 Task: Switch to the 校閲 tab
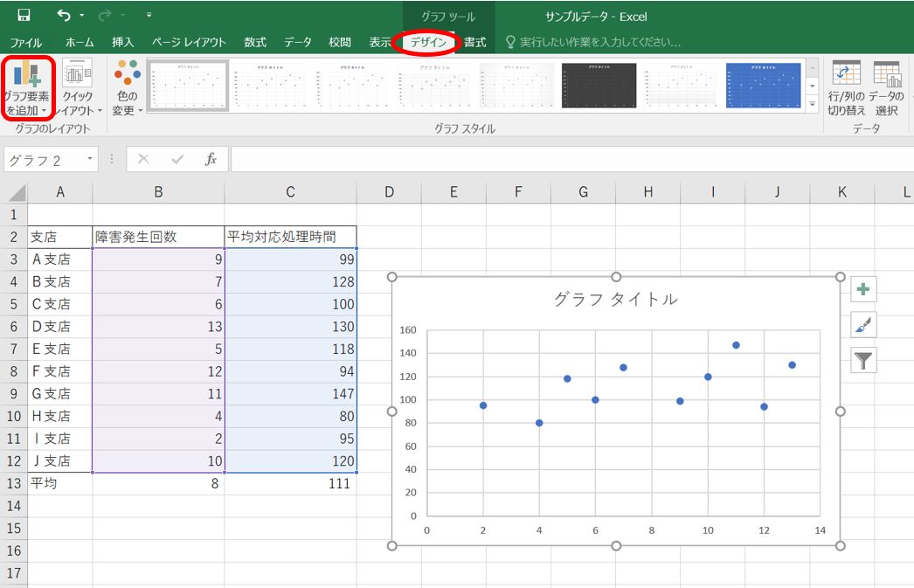[339, 42]
